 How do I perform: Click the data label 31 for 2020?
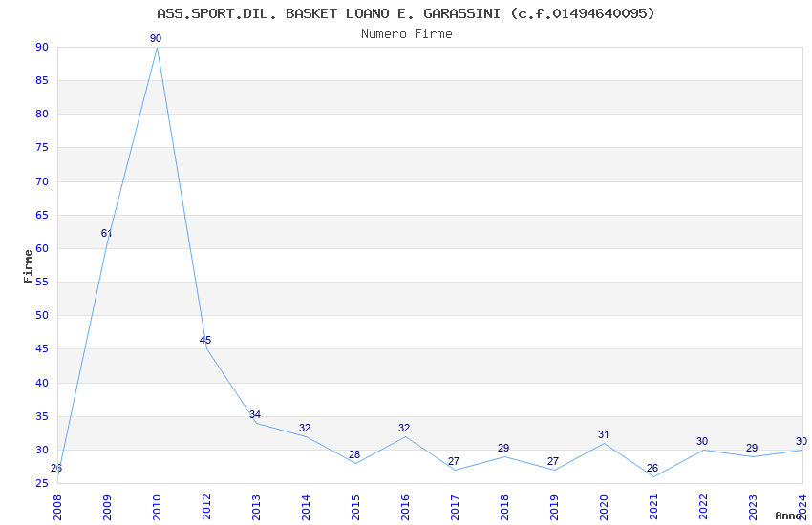[603, 434]
